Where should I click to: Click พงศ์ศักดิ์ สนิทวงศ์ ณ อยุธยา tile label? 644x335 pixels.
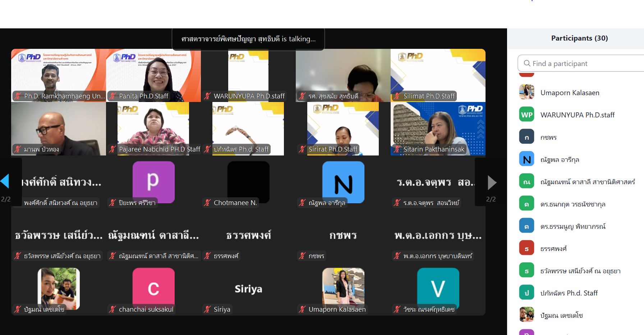(60, 203)
